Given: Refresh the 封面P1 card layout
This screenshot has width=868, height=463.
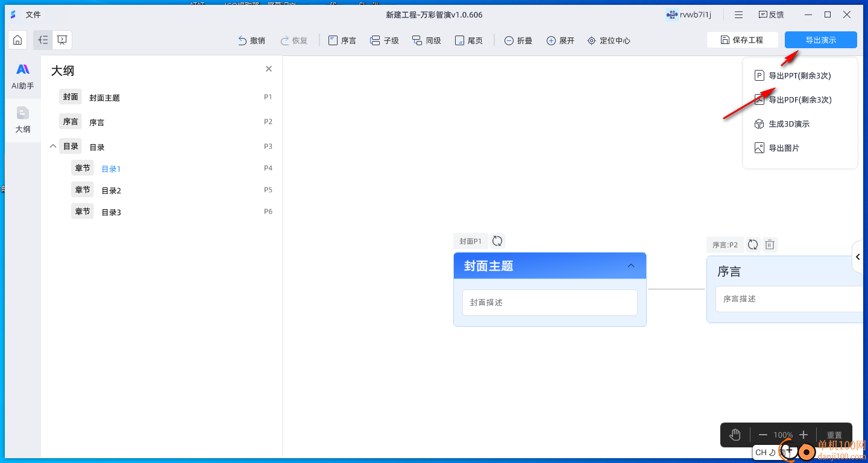Looking at the screenshot, I should [497, 241].
